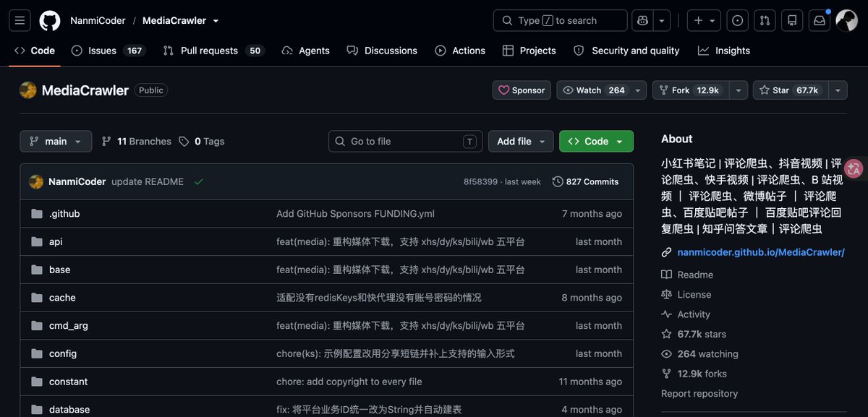Image resolution: width=868 pixels, height=417 pixels.
Task: Open Activity from About sidebar
Action: [686, 314]
